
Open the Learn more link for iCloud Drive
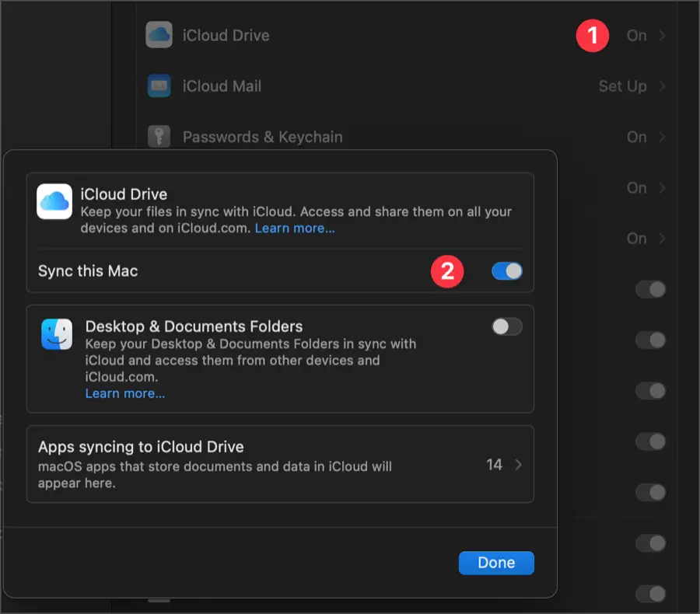pos(297,228)
